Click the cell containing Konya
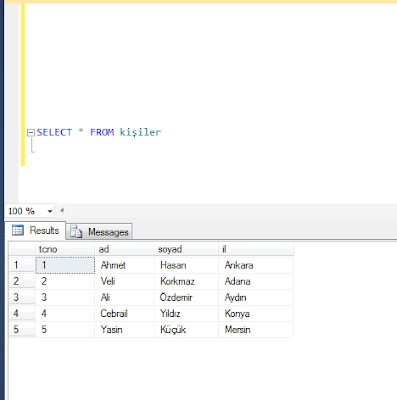Viewport: 397px width, 400px height. (256, 313)
